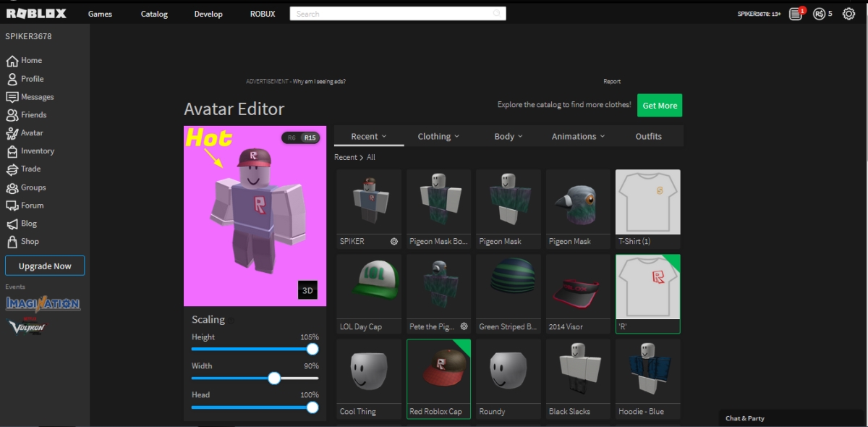Select the Pigeon Mask Bo... item
Image resolution: width=868 pixels, height=427 pixels.
[x=438, y=209]
